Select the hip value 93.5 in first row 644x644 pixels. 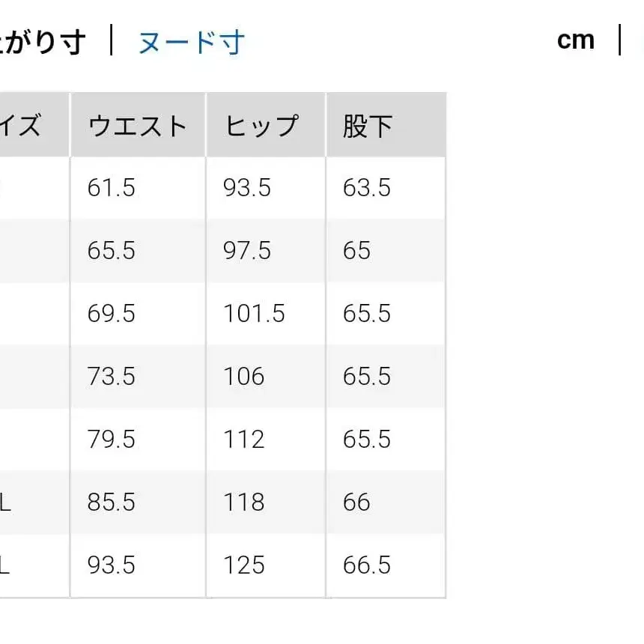[246, 188]
